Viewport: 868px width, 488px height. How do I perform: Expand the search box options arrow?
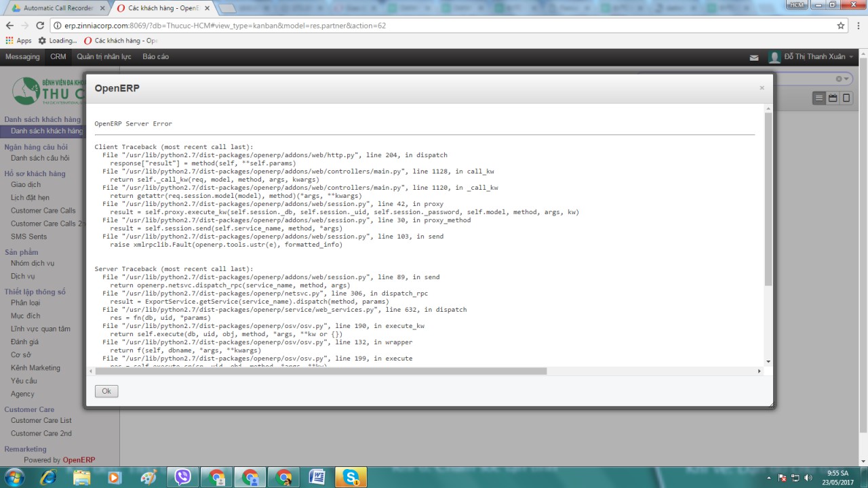tap(846, 79)
